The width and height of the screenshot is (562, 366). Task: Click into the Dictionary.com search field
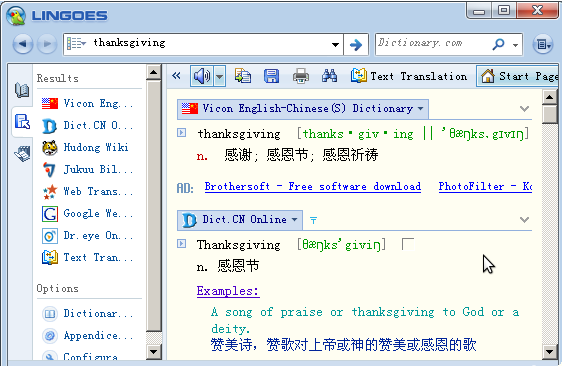click(x=432, y=43)
